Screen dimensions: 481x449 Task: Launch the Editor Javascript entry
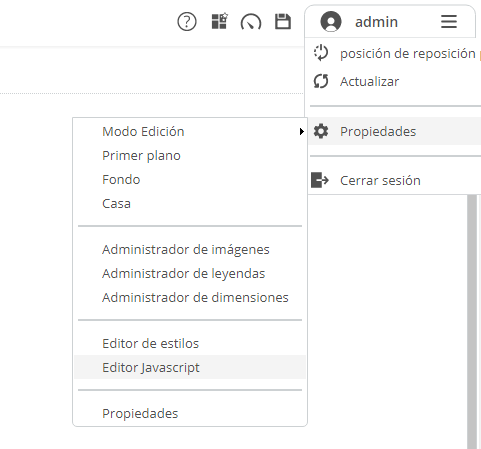[190, 367]
